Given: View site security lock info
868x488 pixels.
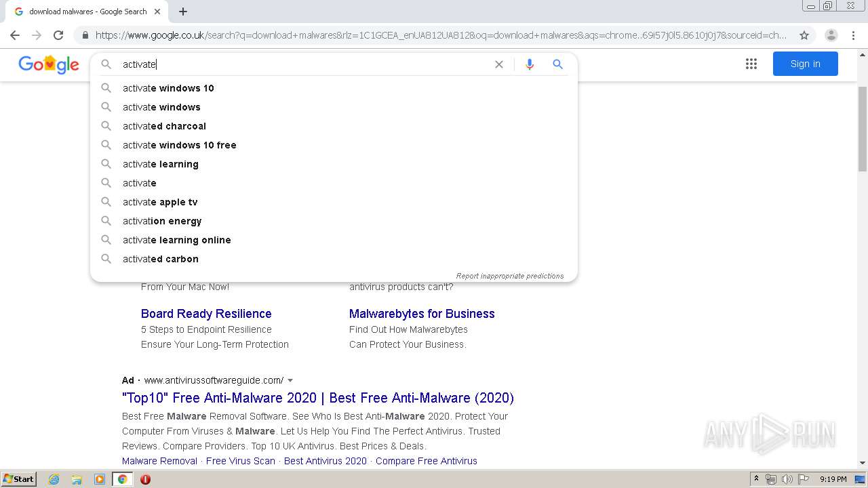Looking at the screenshot, I should (x=85, y=35).
